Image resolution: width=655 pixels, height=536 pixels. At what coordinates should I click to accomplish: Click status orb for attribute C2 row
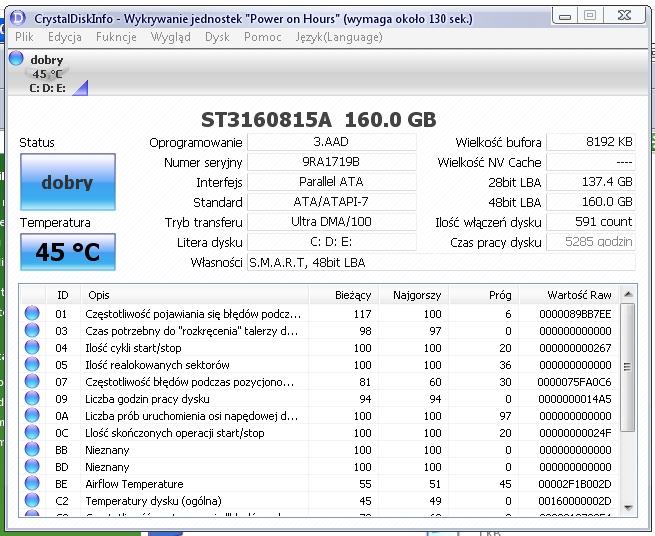tap(32, 500)
